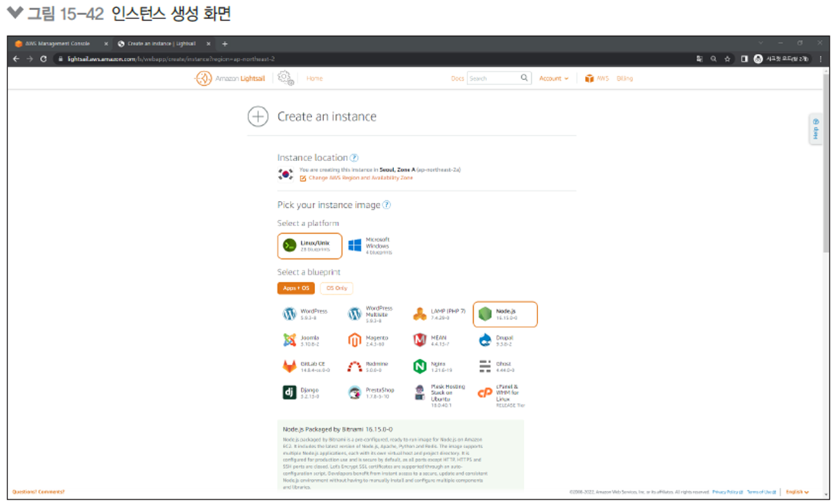The image size is (837, 504).
Task: Open the Chrome profile avatar button
Action: (x=758, y=59)
